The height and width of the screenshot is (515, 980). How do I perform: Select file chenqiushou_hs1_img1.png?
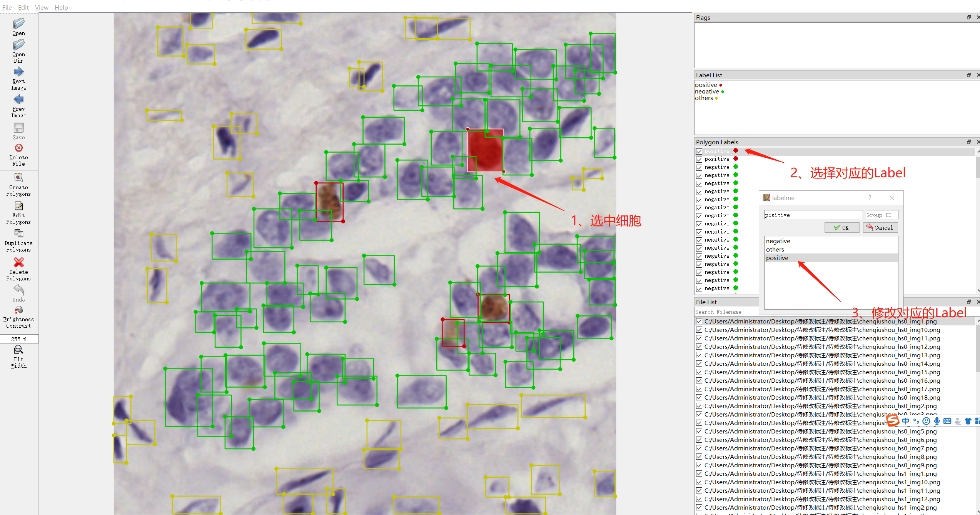tap(820, 473)
